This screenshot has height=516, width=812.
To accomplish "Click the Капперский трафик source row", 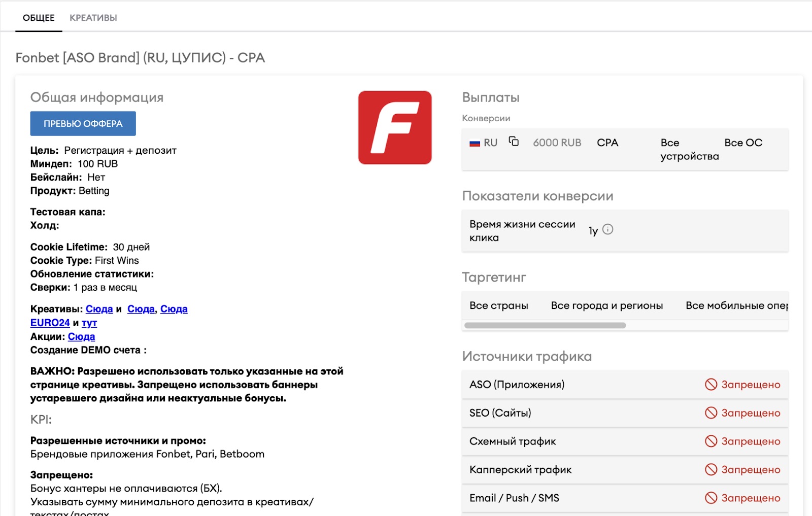I will tap(625, 470).
